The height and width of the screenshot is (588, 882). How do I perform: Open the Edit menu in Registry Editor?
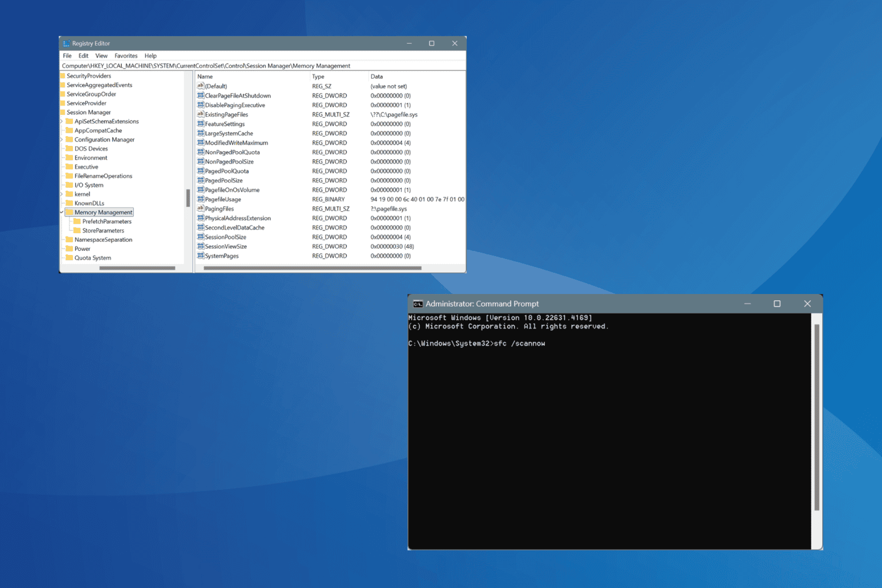pyautogui.click(x=83, y=56)
